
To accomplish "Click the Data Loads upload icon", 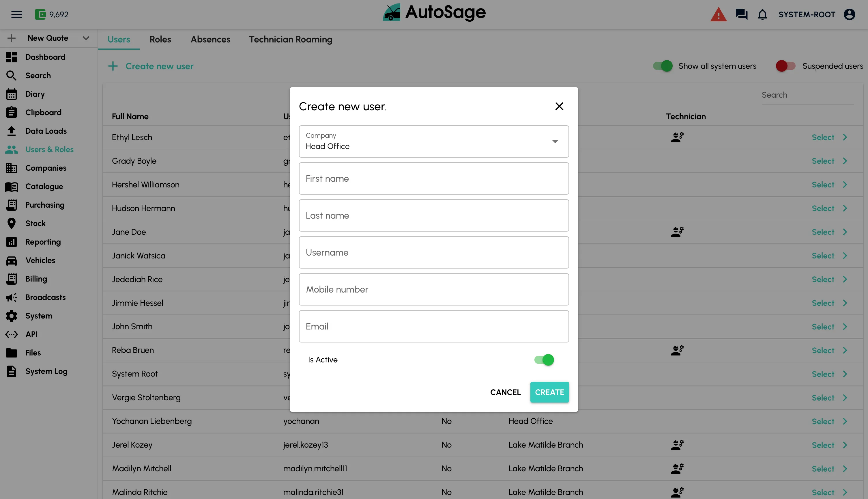I will coord(11,131).
